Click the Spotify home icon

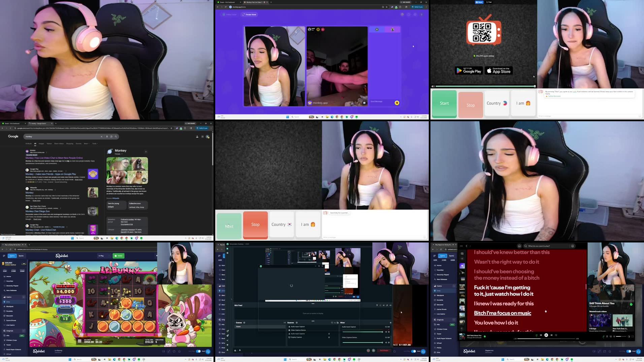pyautogui.click(x=519, y=246)
